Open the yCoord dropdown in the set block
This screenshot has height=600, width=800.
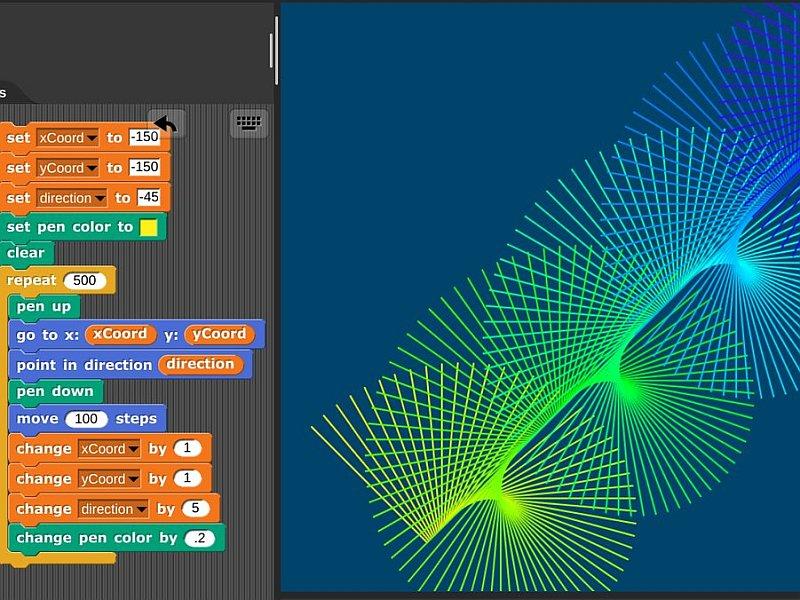(x=92, y=168)
